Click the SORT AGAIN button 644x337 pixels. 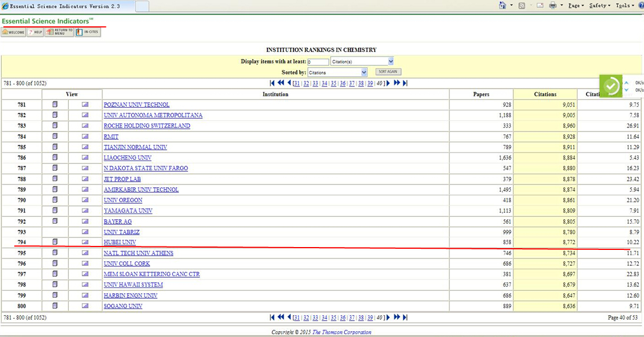coord(388,72)
